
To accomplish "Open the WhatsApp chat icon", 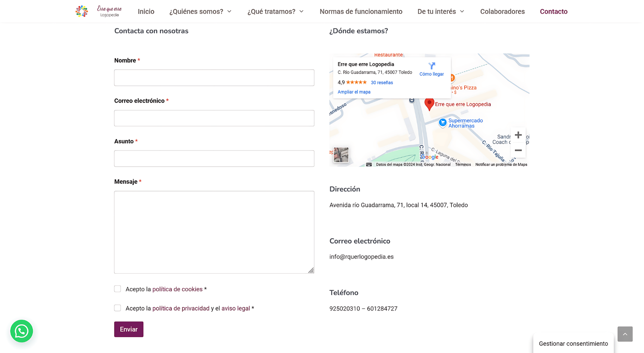I will click(22, 331).
